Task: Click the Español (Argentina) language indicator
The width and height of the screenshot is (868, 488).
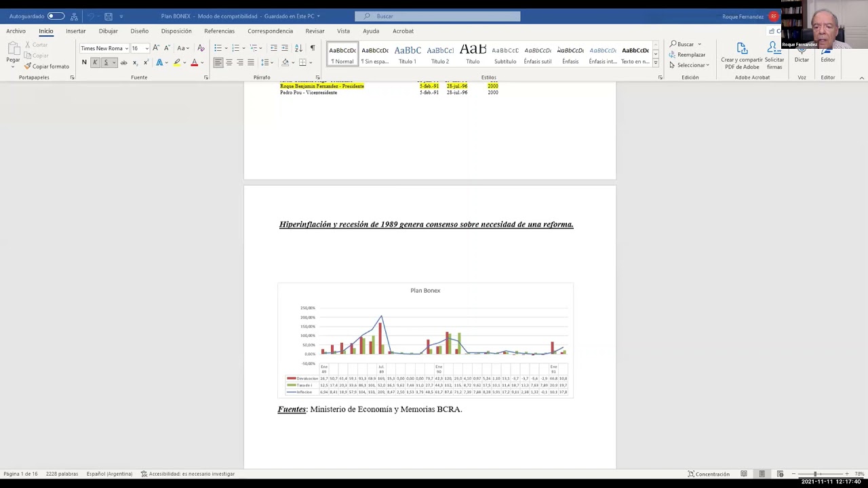Action: click(x=109, y=474)
